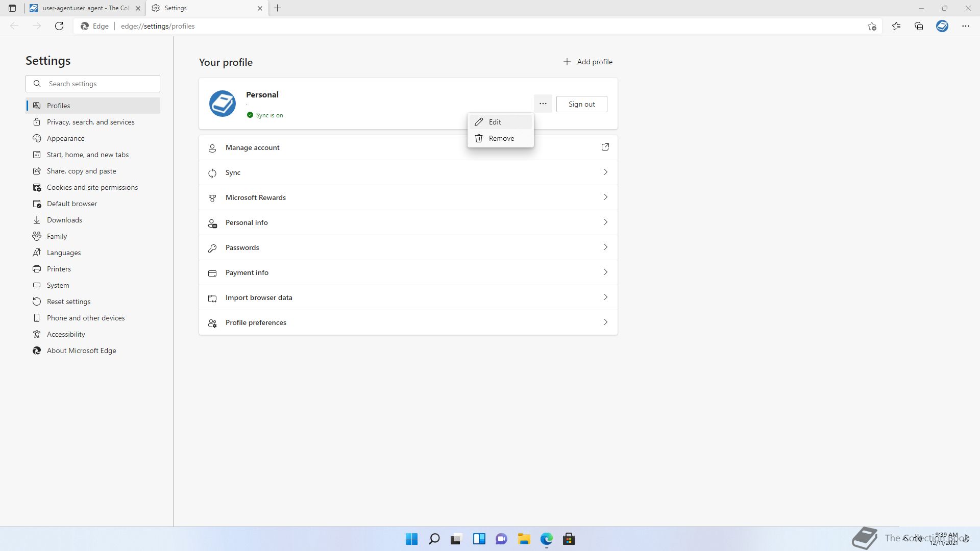Open the Collections toolbar button

pos(919,26)
